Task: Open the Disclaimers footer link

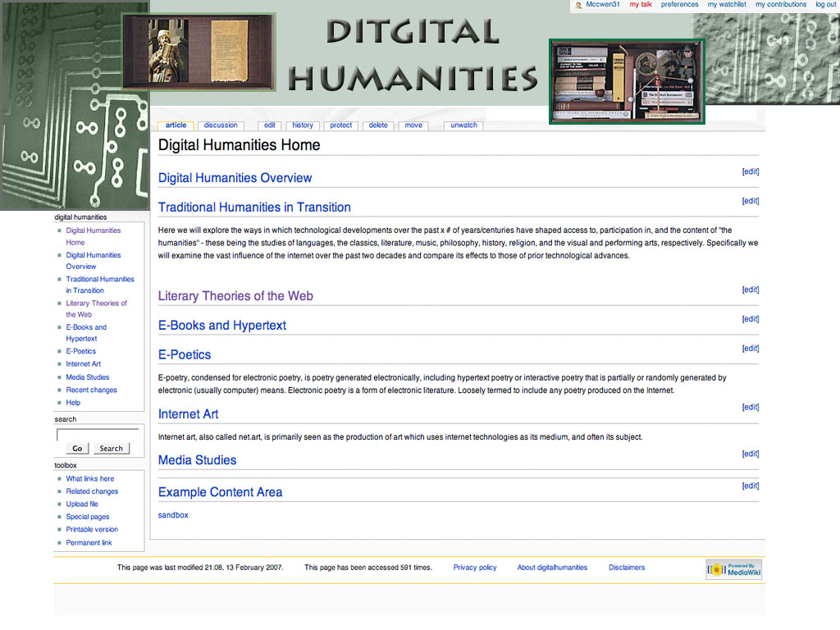Action: tap(627, 568)
